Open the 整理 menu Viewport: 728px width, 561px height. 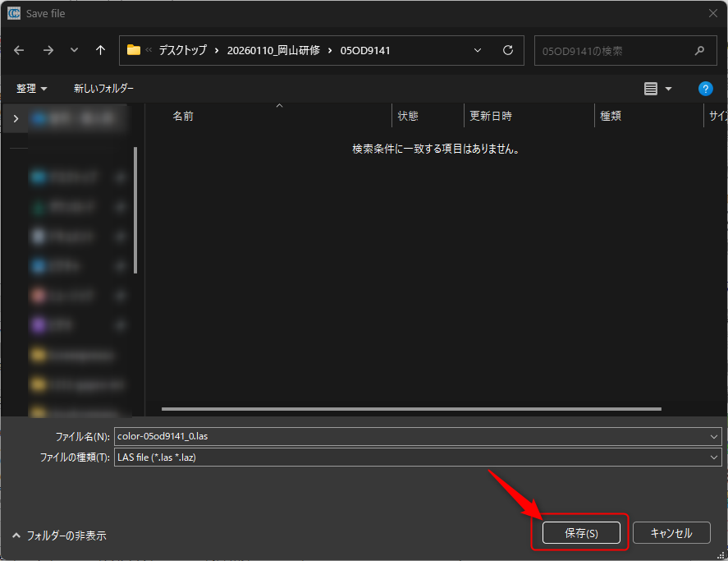coord(32,89)
